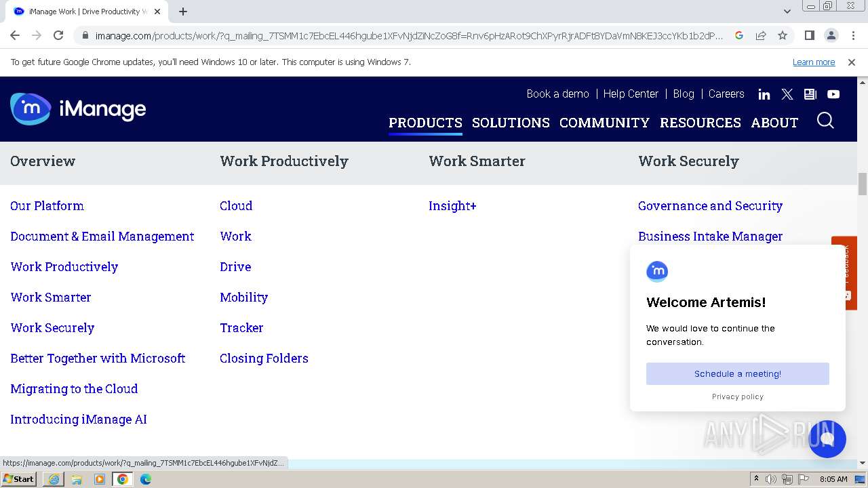This screenshot has height=488, width=868.
Task: Open the site search magnifier icon
Action: pyautogui.click(x=825, y=121)
